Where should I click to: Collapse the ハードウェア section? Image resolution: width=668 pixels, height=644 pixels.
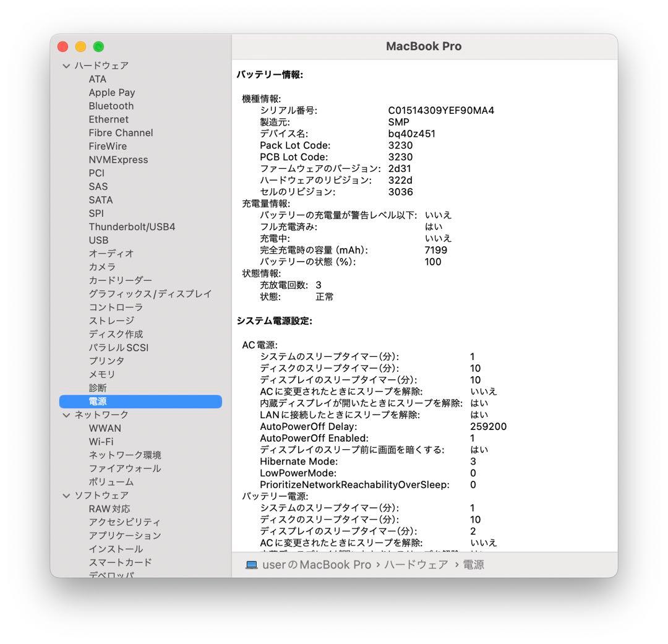point(66,65)
